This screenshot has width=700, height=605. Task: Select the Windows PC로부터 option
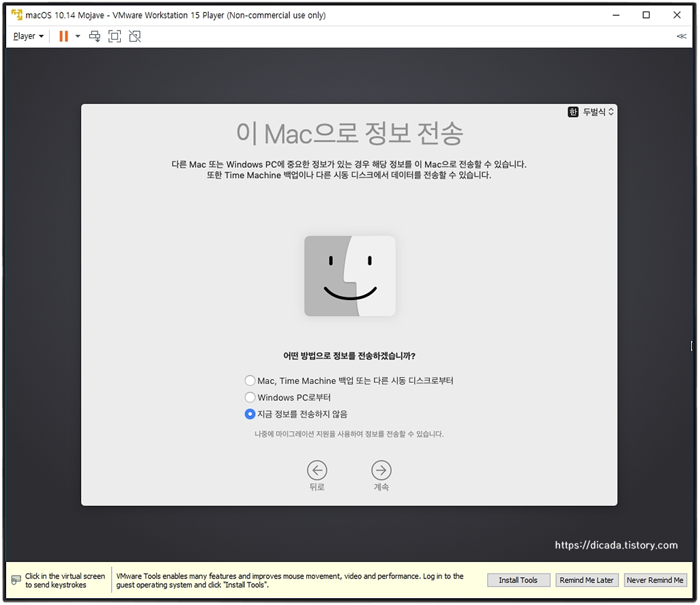pos(288,397)
